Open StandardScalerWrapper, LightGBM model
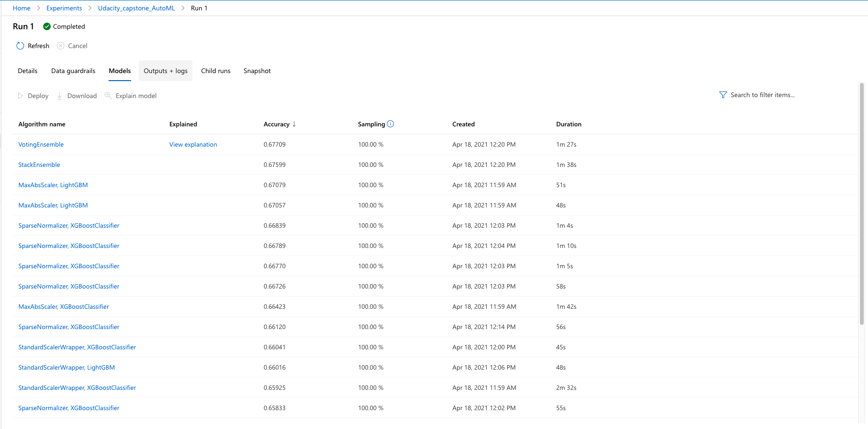 [x=67, y=367]
